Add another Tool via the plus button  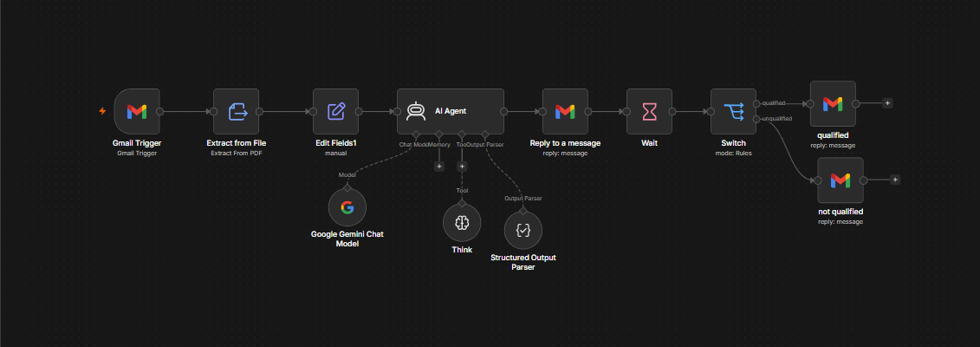tap(462, 166)
